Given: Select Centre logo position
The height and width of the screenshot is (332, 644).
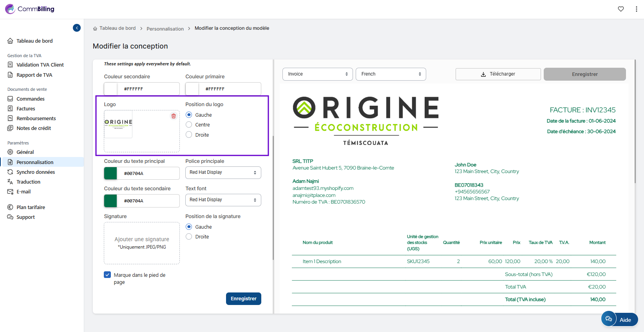Looking at the screenshot, I should [189, 125].
